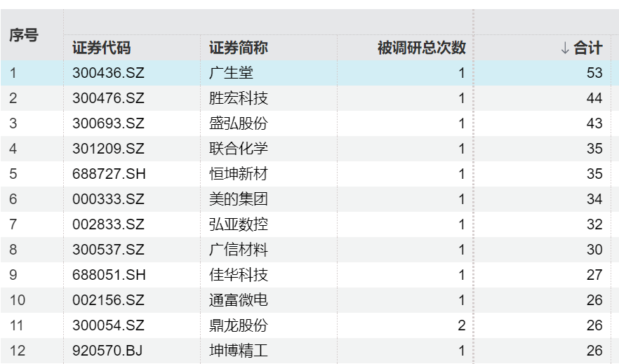Click total value 26 for 坤博精工
The width and height of the screenshot is (619, 364).
point(594,351)
